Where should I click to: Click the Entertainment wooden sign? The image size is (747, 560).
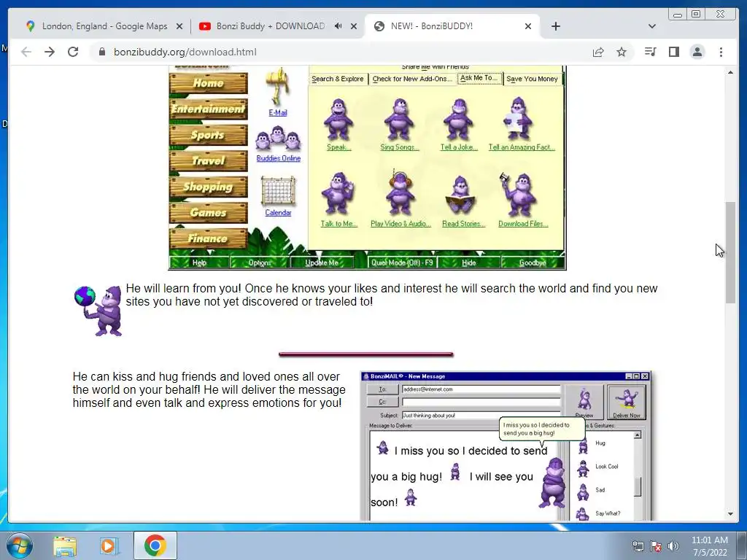(x=208, y=109)
